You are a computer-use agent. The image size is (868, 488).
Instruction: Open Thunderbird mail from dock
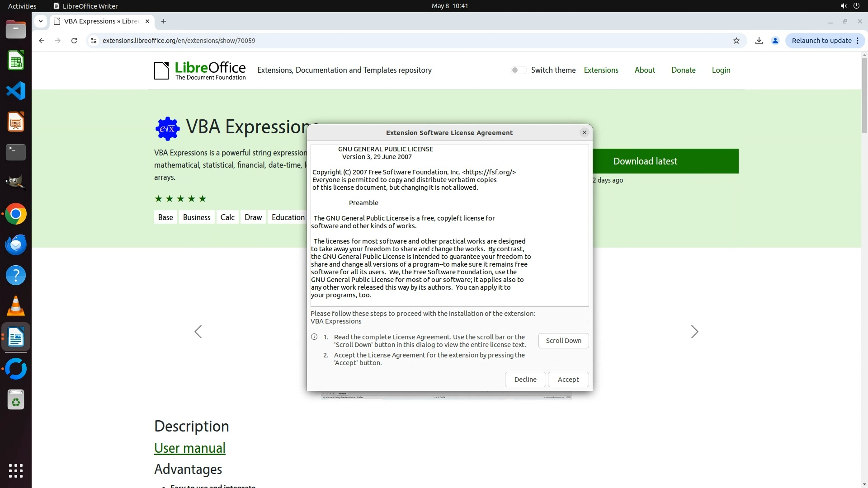click(16, 245)
